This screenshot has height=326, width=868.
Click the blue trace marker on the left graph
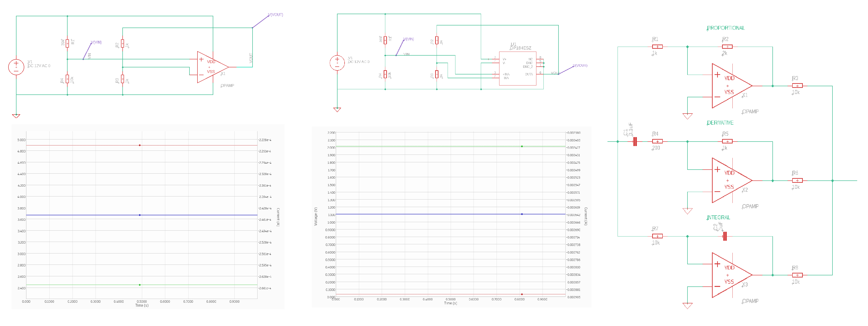(140, 215)
